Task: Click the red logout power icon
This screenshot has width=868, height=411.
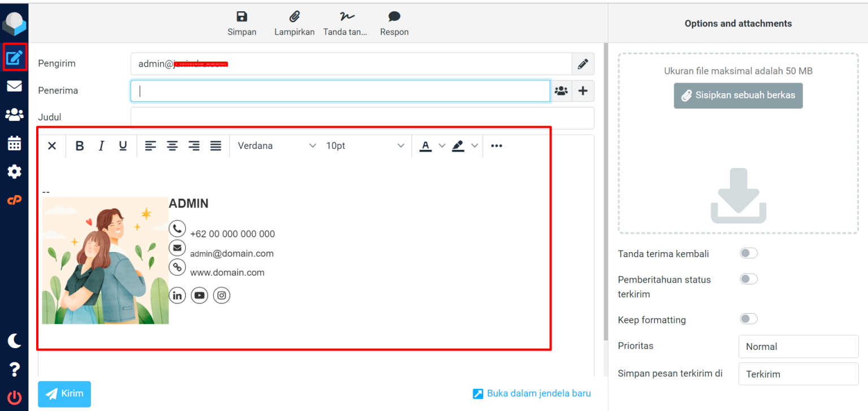Action: pos(14,397)
